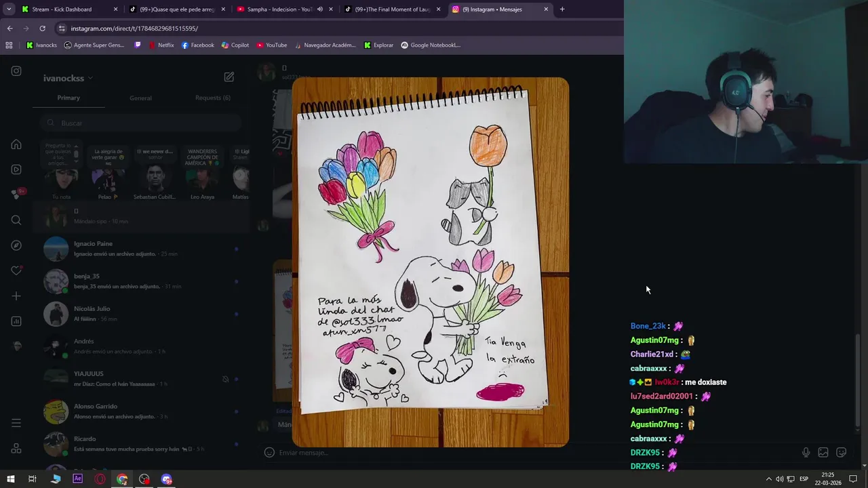
Task: Click the add photo icon in the message bar
Action: point(823,453)
